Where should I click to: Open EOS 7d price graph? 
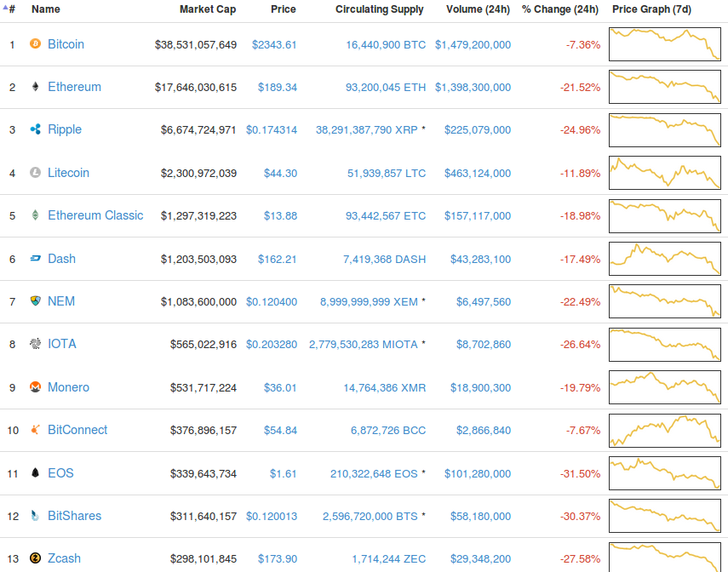pos(665,473)
